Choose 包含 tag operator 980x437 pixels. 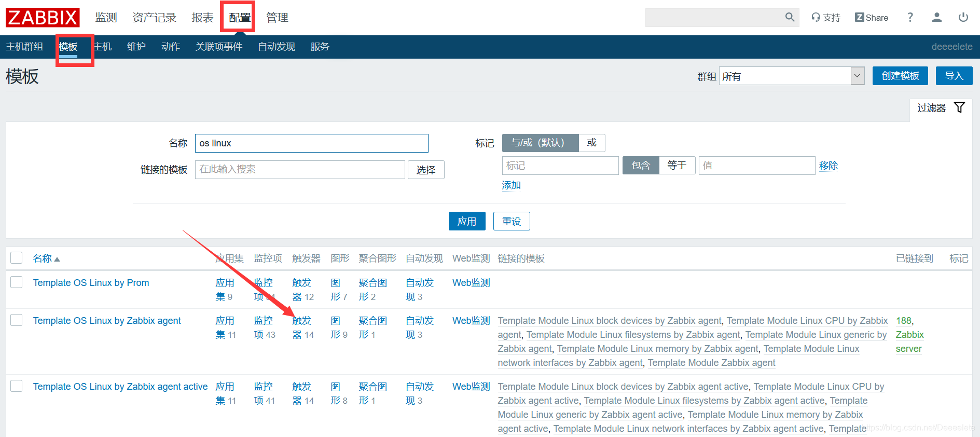point(641,166)
